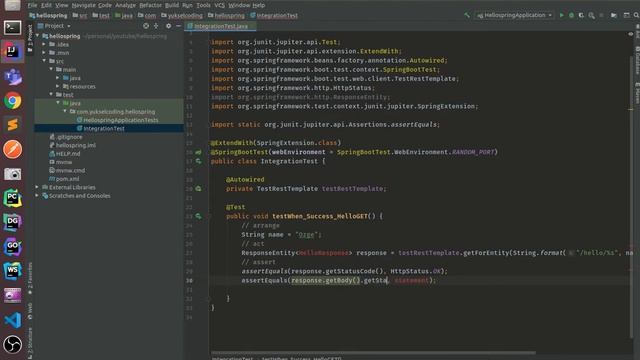The height and width of the screenshot is (360, 640).
Task: Click the expand/collapse all icon in Project panel header
Action: click(x=156, y=26)
